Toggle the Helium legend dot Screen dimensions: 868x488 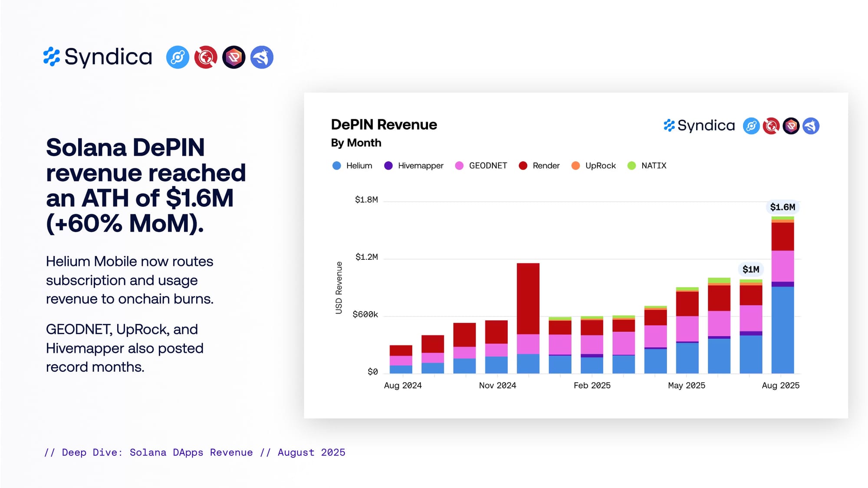336,166
